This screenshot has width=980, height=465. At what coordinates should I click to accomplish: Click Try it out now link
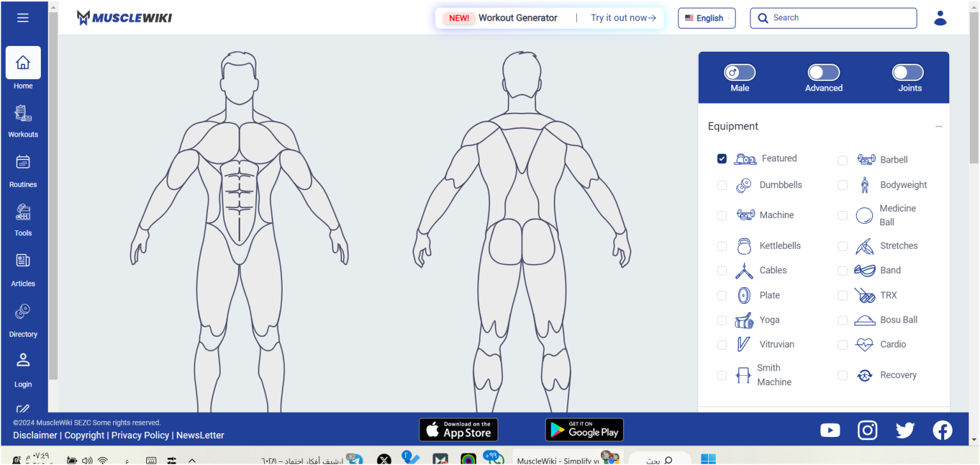(623, 18)
